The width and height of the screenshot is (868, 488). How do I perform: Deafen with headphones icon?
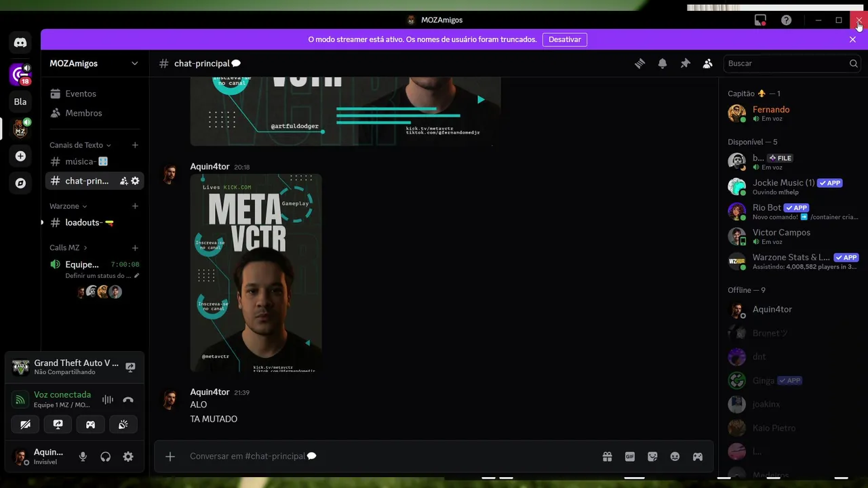[105, 457]
